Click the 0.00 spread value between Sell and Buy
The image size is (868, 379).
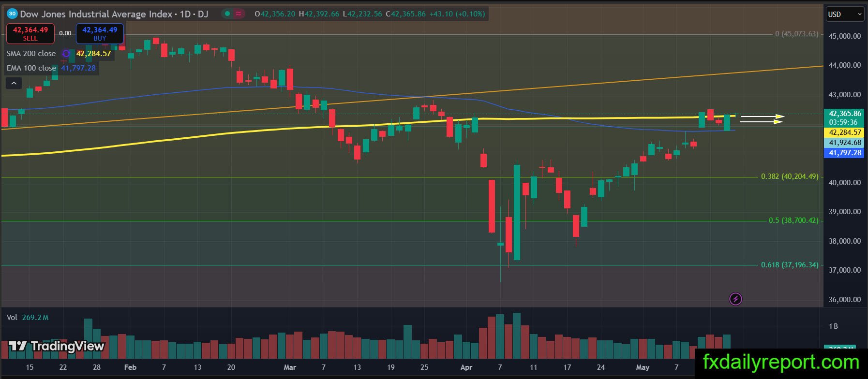[x=65, y=33]
